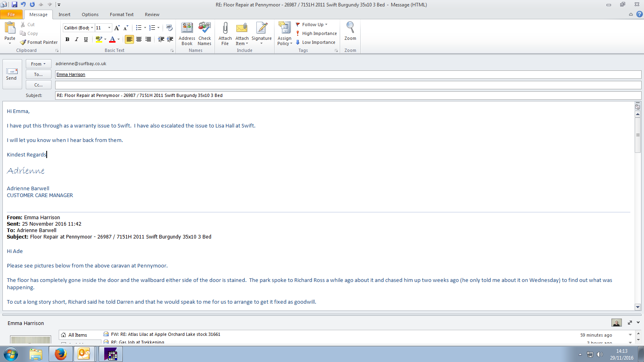Open the 'FW: RE: Atlas Lilac' related email

(166, 334)
